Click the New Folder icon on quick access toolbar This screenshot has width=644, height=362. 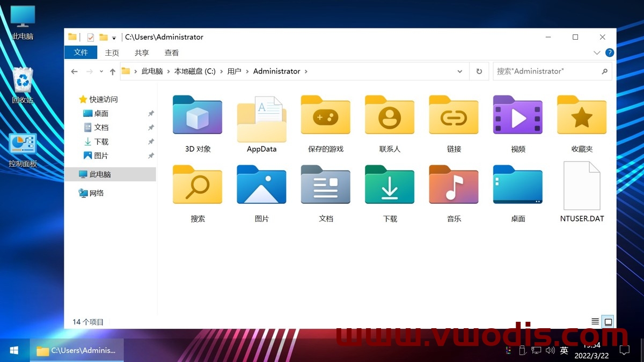point(102,37)
